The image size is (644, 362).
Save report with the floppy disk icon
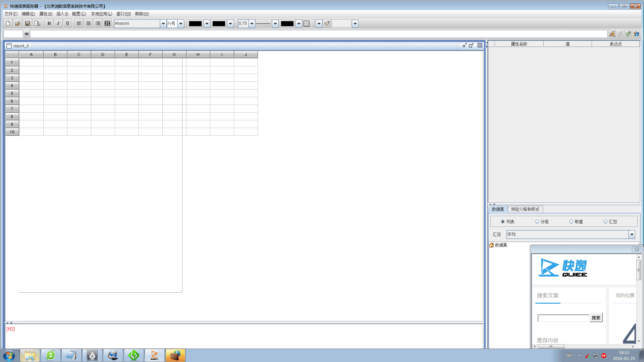[x=28, y=23]
